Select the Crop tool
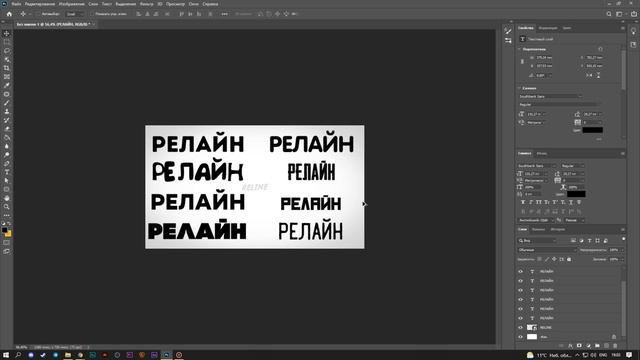The image size is (640, 360). 7,68
